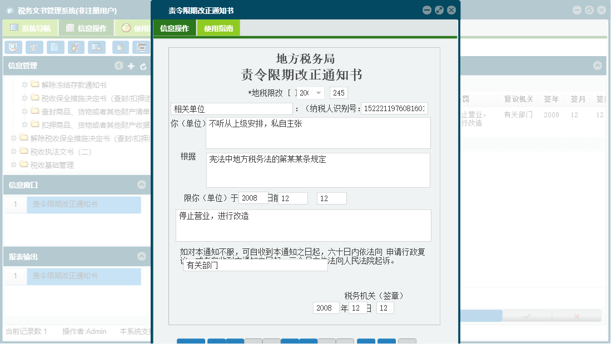Select 责令限期改正通知书 in 信息窗口 list
Viewport: 611px width, 364px height.
point(83,205)
